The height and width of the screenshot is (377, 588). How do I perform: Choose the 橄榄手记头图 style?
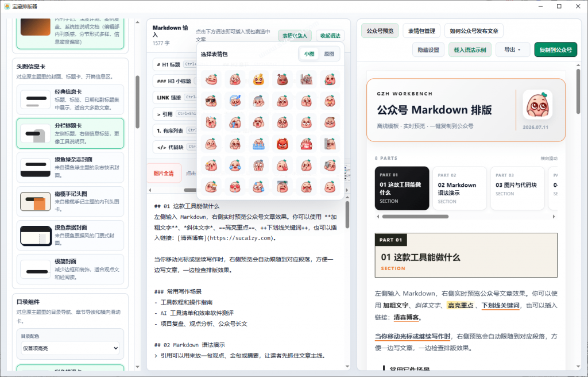70,201
